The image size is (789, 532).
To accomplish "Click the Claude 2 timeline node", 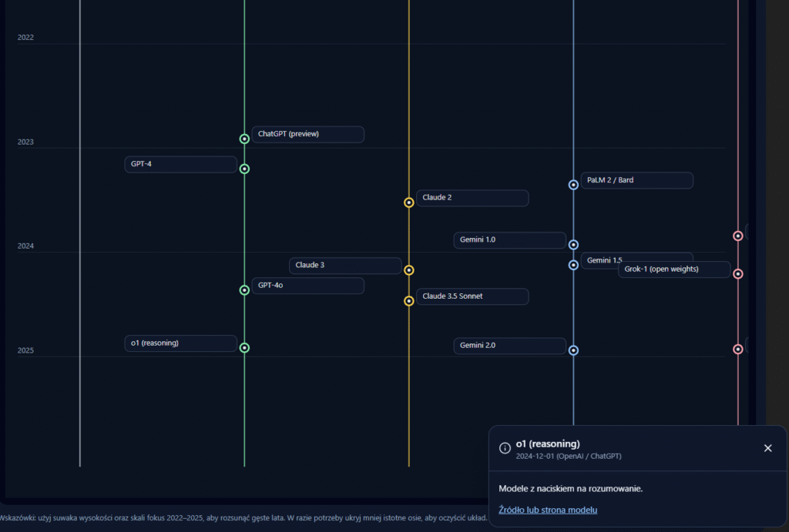I will 409,202.
